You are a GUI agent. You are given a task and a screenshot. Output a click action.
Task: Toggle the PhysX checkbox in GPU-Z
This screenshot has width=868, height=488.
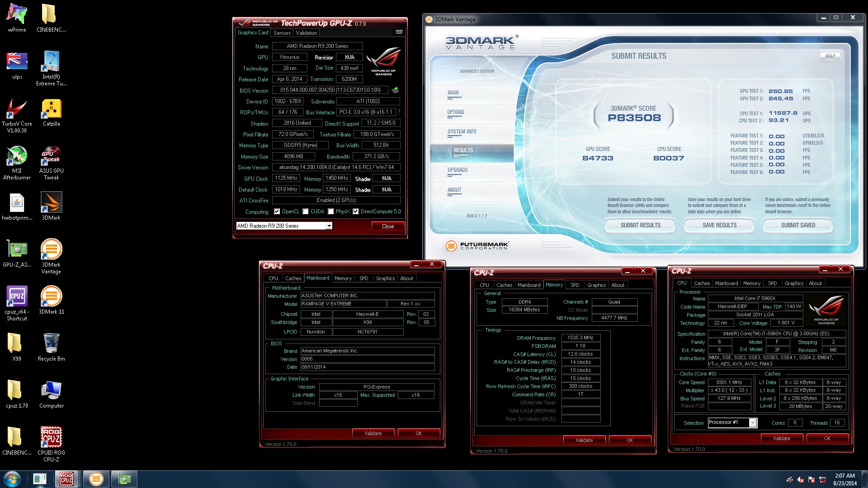pos(331,211)
